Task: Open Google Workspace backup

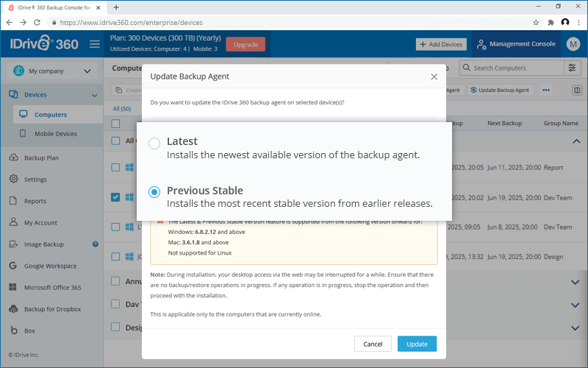Action: coord(50,266)
